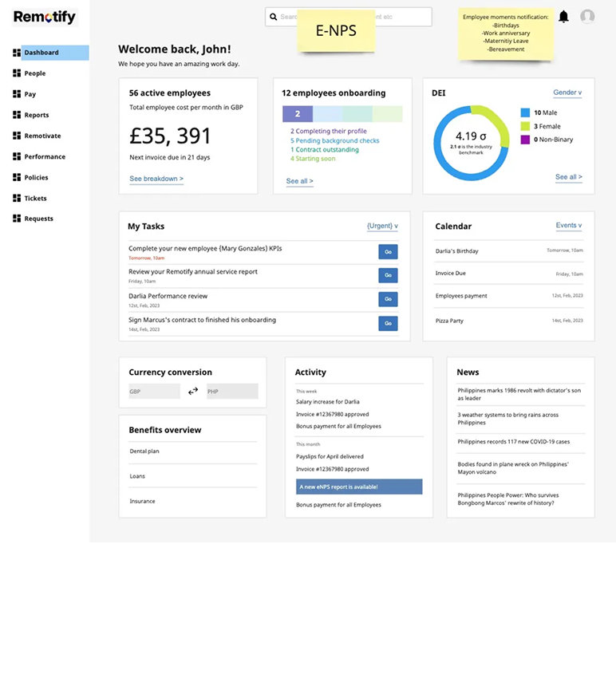Open Employees payment calendar entry
The height and width of the screenshot is (674, 616).
pos(509,296)
